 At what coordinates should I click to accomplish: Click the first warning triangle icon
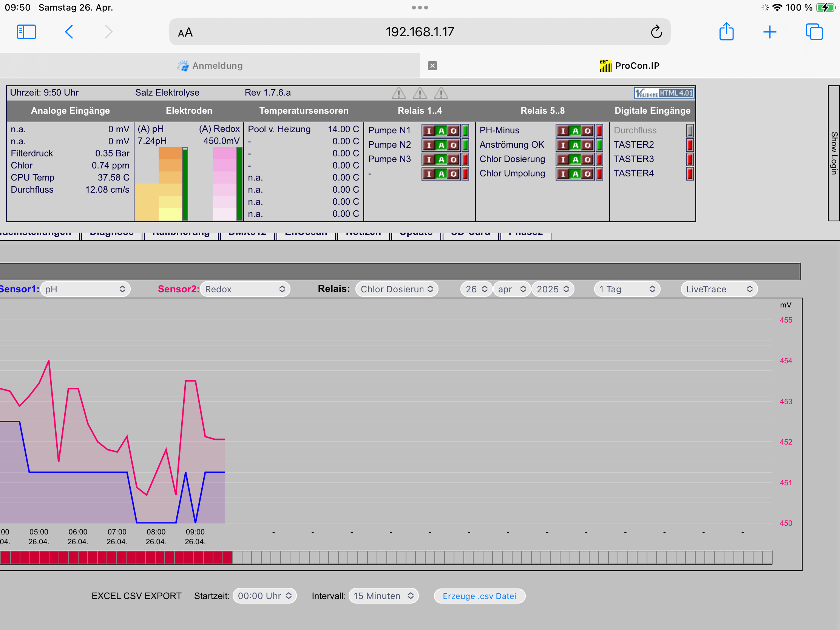[x=398, y=93]
